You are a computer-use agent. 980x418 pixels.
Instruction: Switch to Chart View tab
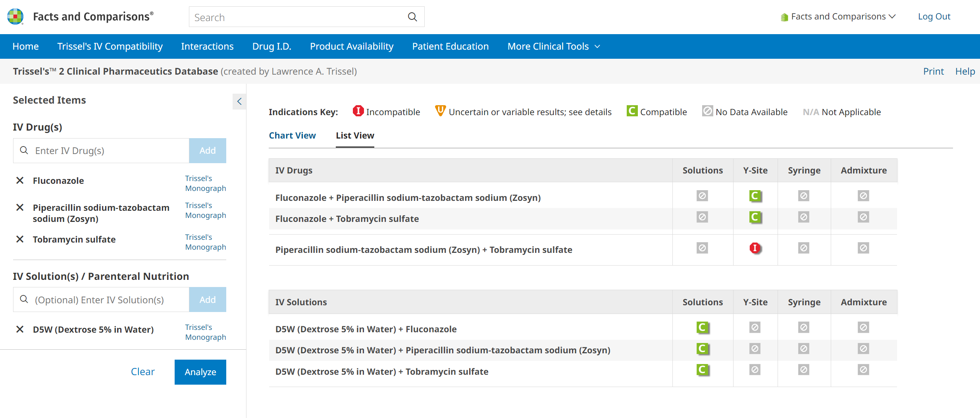[x=292, y=135]
